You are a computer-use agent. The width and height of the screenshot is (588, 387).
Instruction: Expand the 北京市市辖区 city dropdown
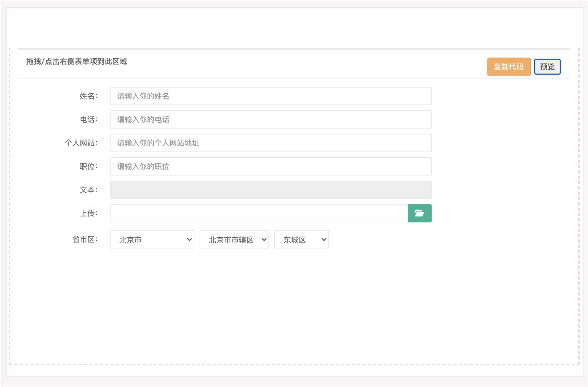(x=234, y=240)
